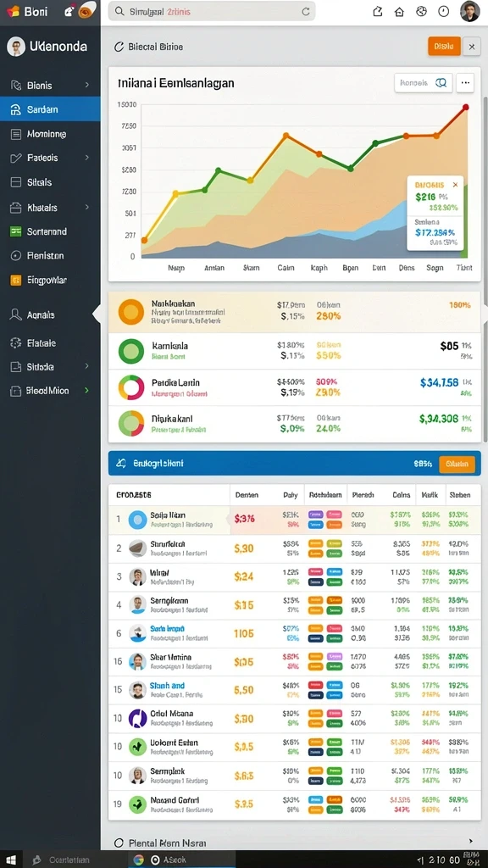
Task: Click the refresh icon in search bar
Action: point(305,11)
